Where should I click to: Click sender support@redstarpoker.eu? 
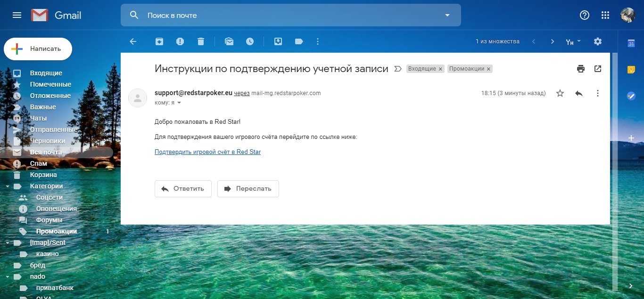coord(193,93)
